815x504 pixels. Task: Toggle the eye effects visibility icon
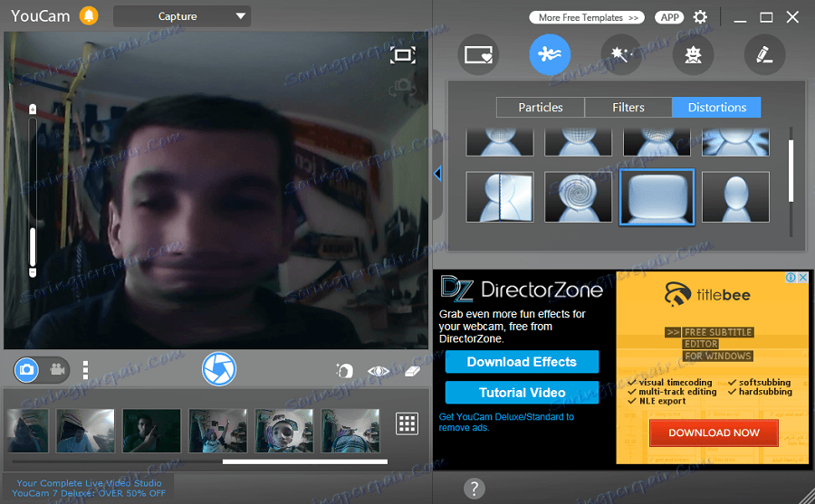[x=378, y=371]
